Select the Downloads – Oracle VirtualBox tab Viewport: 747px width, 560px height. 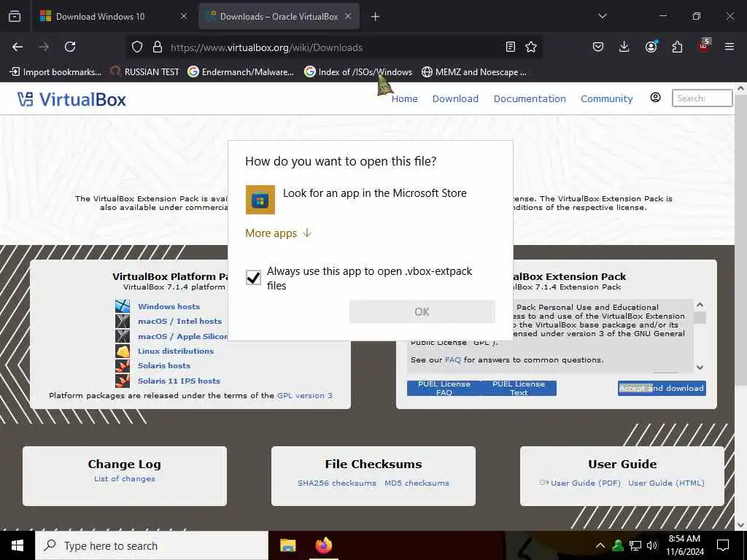[279, 17]
